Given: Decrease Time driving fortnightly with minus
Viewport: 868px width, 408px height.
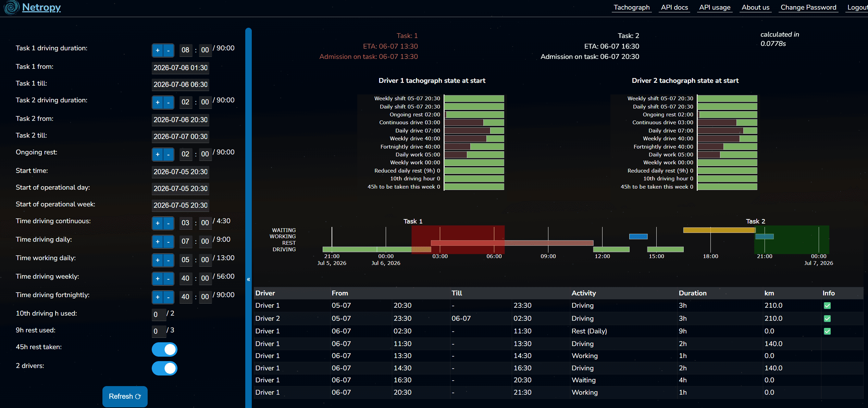Looking at the screenshot, I should tap(169, 297).
